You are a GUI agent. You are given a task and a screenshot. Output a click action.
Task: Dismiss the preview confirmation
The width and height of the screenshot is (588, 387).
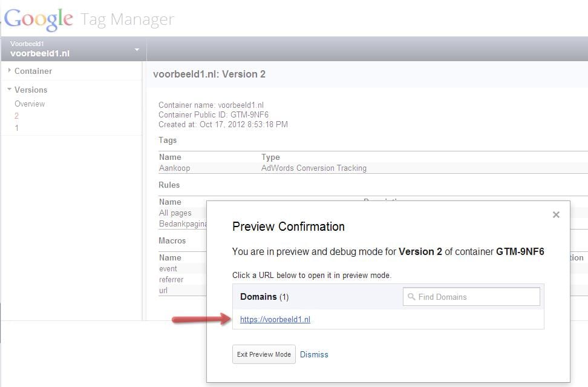314,354
